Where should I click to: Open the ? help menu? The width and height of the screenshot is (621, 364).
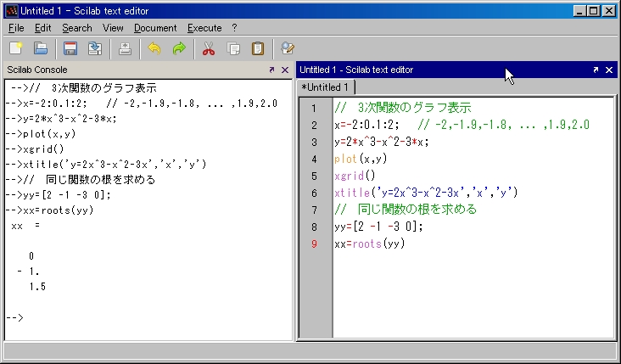point(234,28)
